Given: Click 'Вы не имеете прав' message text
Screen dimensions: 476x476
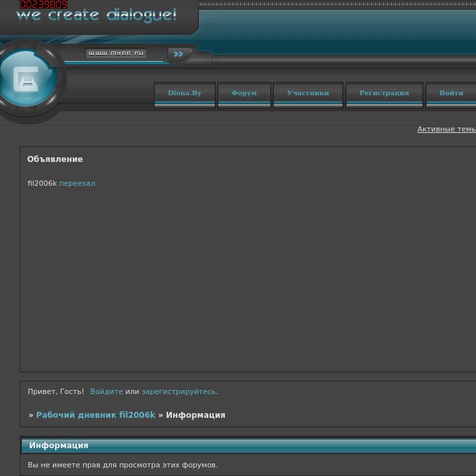Looking at the screenshot, I should [x=123, y=465].
